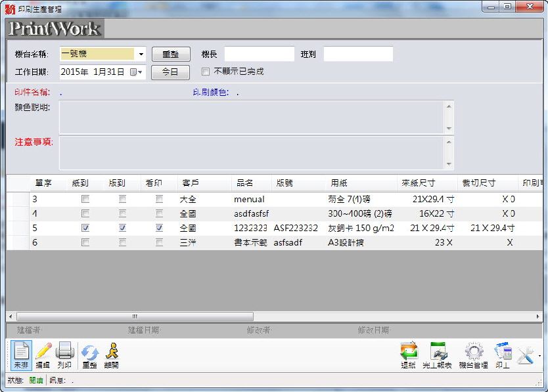Click the 印刷生產管理 title bar app icon
This screenshot has height=392, width=548.
click(x=10, y=9)
